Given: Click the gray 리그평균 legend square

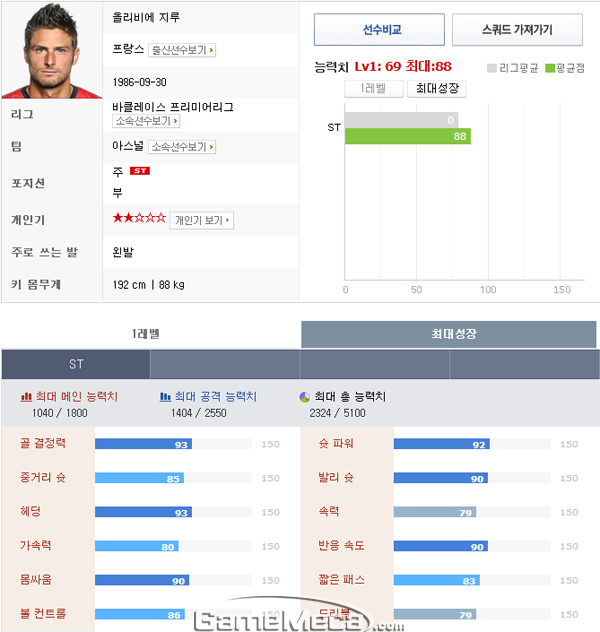Looking at the screenshot, I should click(x=492, y=68).
